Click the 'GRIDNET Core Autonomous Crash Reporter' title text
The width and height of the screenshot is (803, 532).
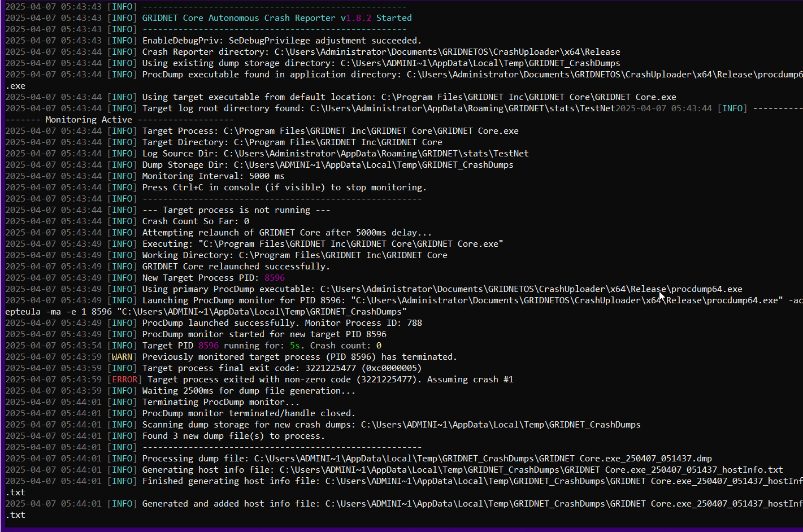(239, 18)
